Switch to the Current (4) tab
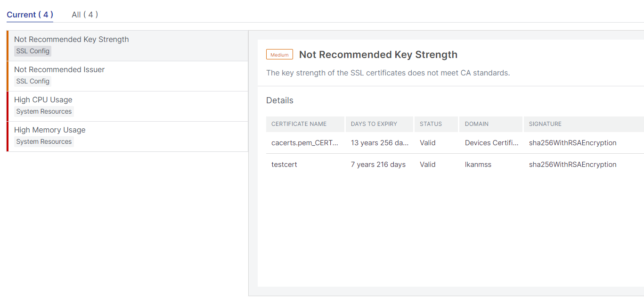This screenshot has height=298, width=644. click(x=30, y=15)
